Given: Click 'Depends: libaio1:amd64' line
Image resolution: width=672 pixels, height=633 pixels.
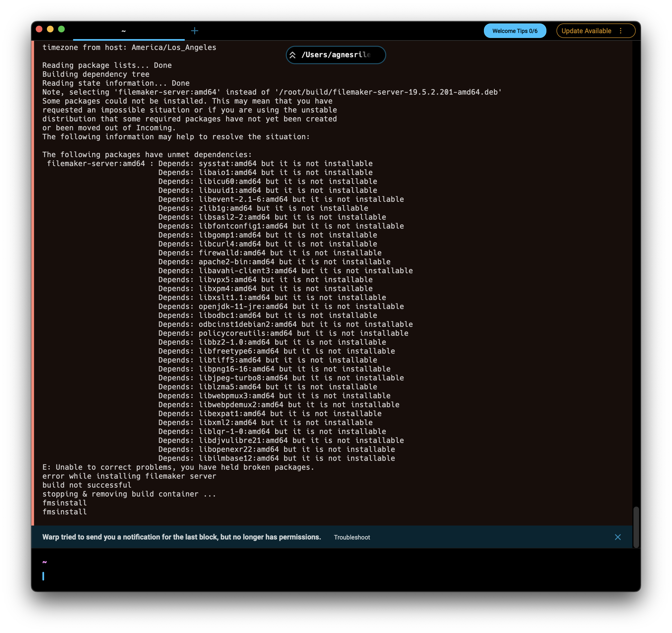Looking at the screenshot, I should click(x=265, y=172).
